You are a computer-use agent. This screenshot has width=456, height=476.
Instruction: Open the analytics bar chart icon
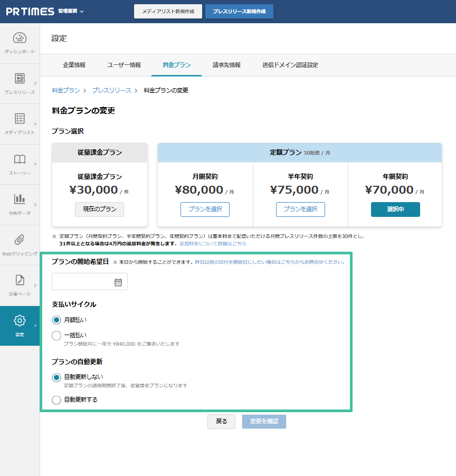point(20,199)
